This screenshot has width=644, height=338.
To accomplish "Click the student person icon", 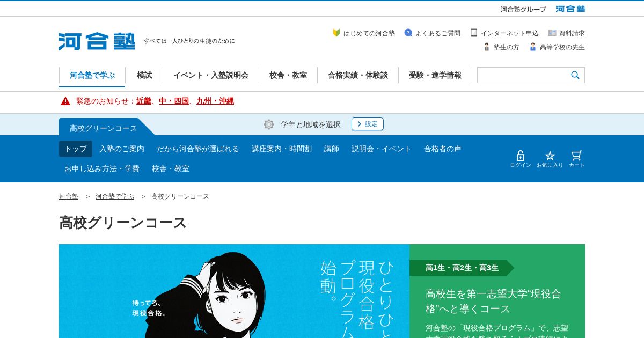I will tap(487, 47).
